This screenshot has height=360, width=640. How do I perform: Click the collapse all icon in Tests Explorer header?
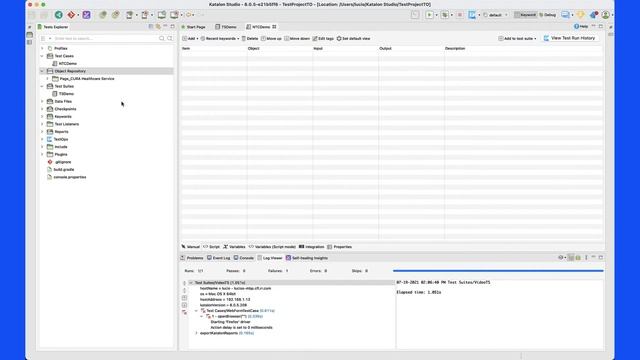click(x=151, y=27)
